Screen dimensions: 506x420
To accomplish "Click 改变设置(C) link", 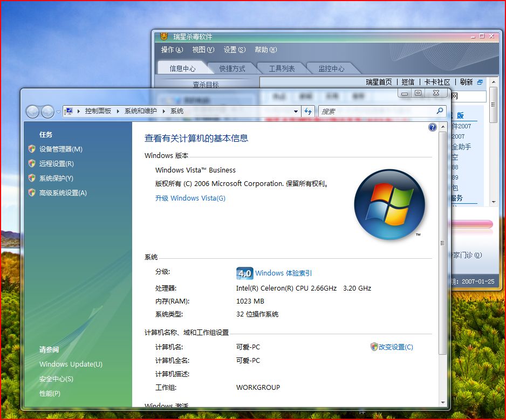I will tap(395, 347).
